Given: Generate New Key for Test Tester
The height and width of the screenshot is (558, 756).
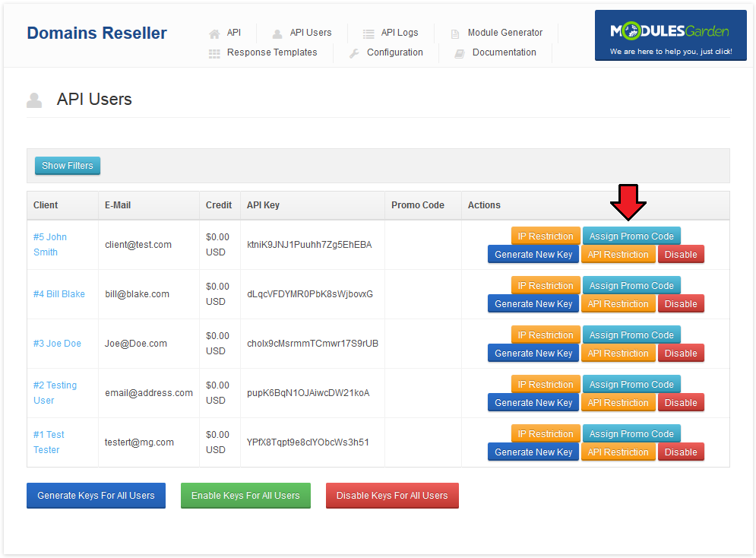Looking at the screenshot, I should pyautogui.click(x=533, y=452).
